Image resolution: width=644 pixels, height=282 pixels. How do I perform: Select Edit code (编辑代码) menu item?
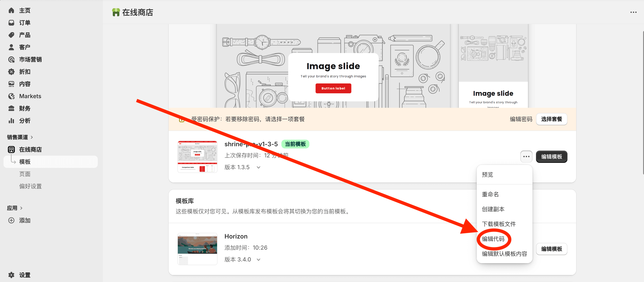(493, 239)
